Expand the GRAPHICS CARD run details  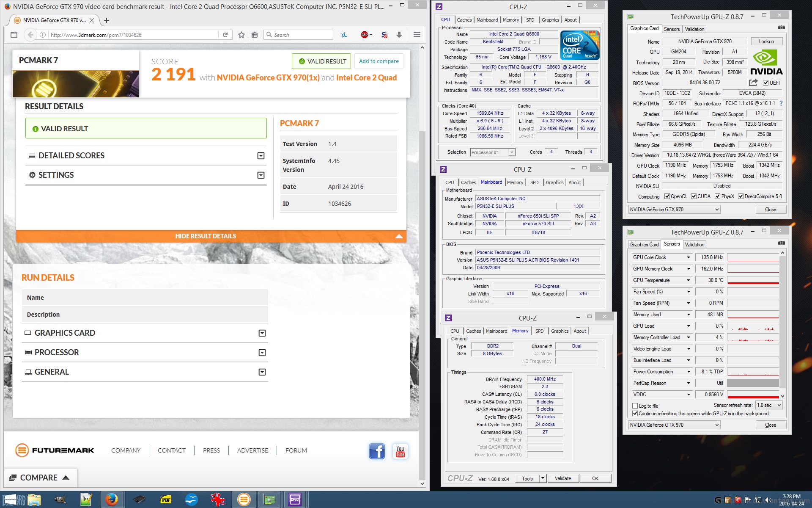point(262,333)
